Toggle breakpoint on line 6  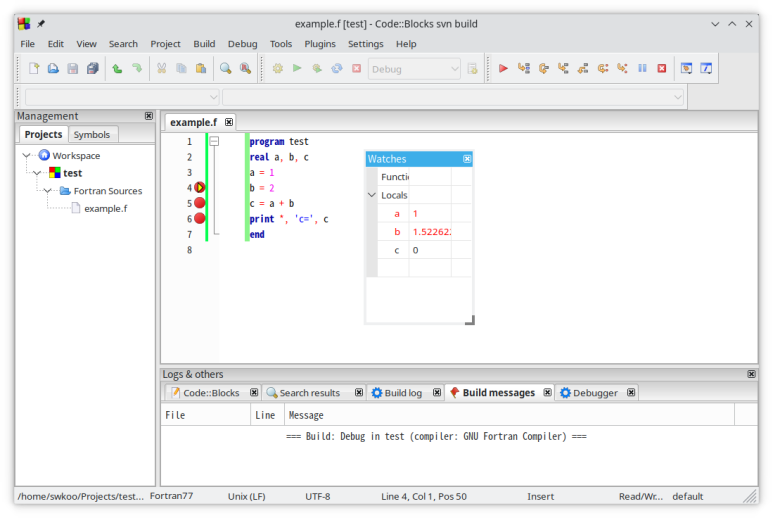[200, 218]
